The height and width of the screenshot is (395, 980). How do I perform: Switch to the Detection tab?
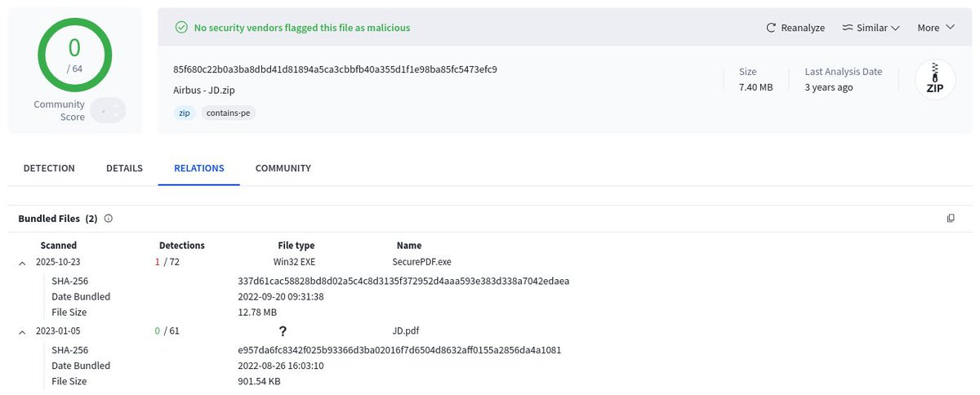tap(49, 168)
